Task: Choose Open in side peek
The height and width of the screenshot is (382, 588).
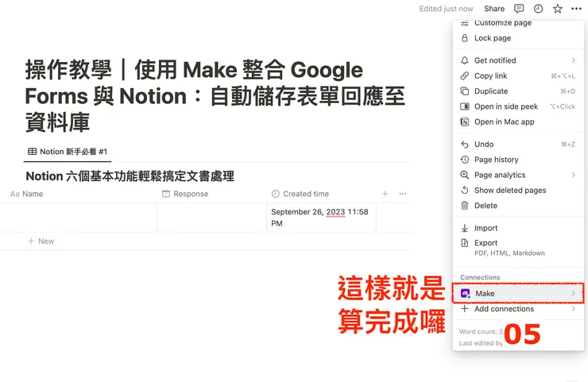Action: [518, 106]
